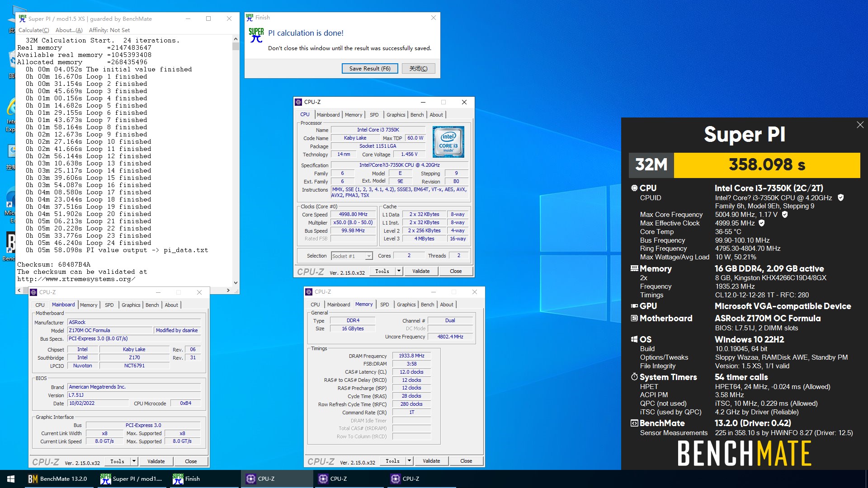The width and height of the screenshot is (868, 488).
Task: Select Memory tab in Mainboard CPU-Z window
Action: 89,305
